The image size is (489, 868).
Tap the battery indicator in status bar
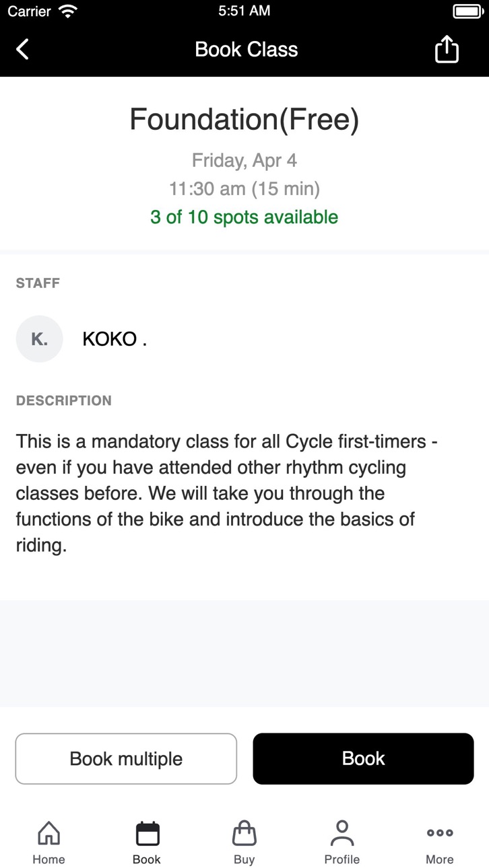pyautogui.click(x=466, y=11)
